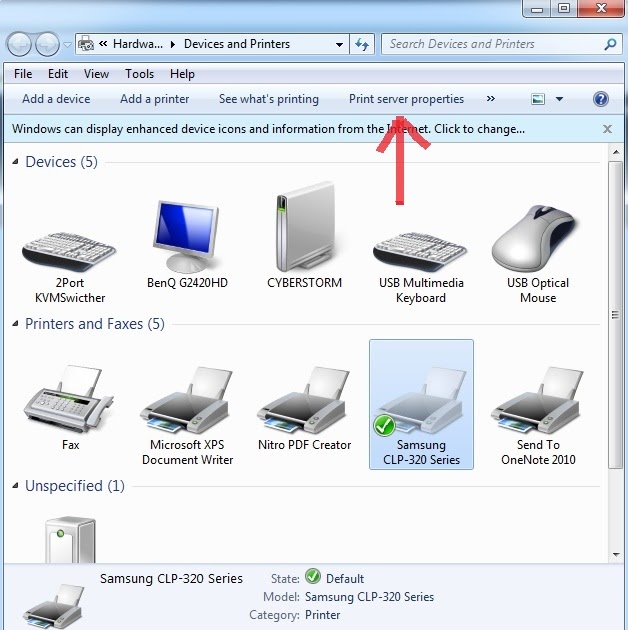Screen dimensions: 628x630
Task: Open the File menu
Action: pyautogui.click(x=23, y=74)
